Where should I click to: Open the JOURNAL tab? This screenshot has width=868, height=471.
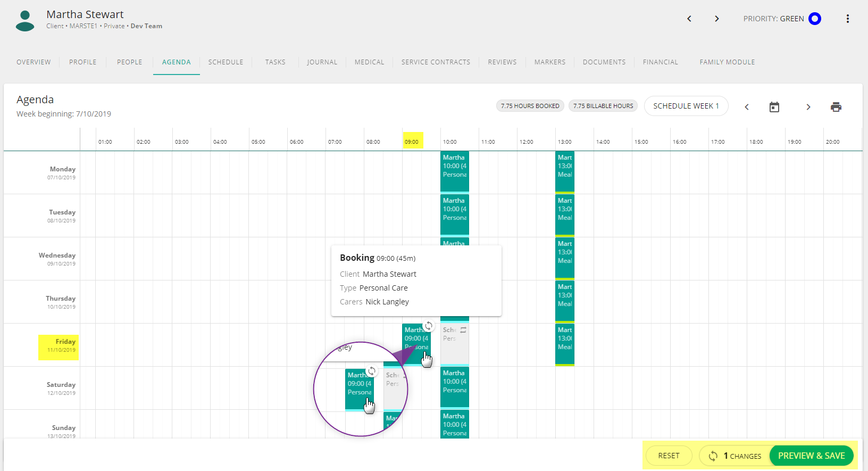tap(322, 62)
